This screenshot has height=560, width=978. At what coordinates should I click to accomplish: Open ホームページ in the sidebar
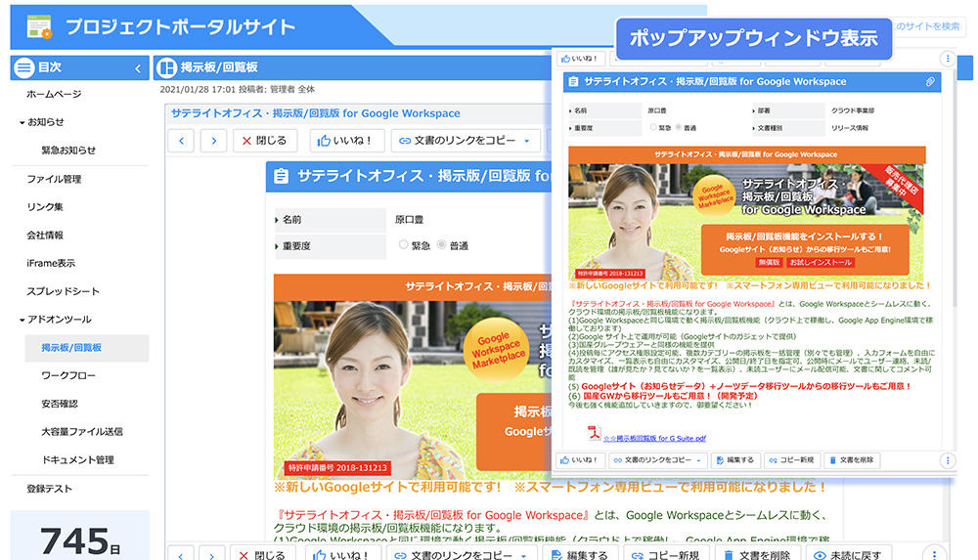(x=54, y=94)
